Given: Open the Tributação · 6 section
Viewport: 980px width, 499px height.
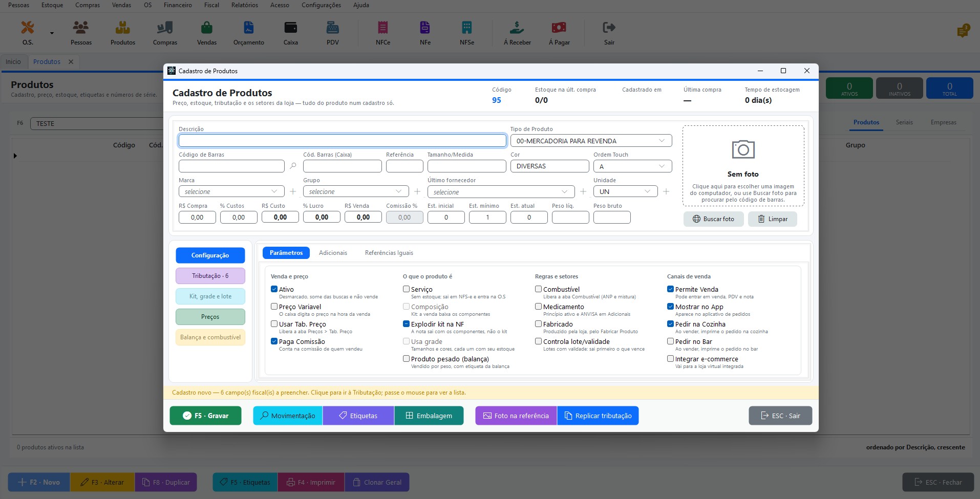Looking at the screenshot, I should 210,276.
